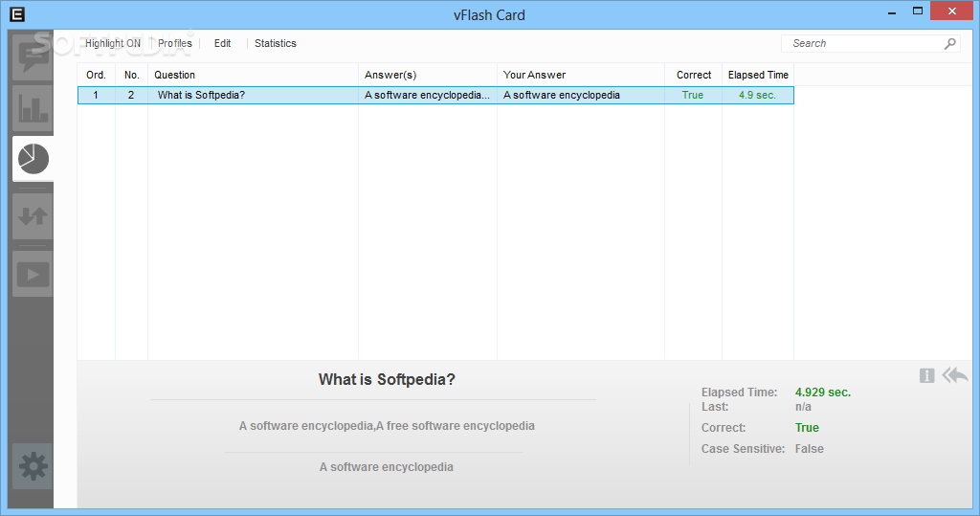Open the Statistics menu

coord(275,43)
